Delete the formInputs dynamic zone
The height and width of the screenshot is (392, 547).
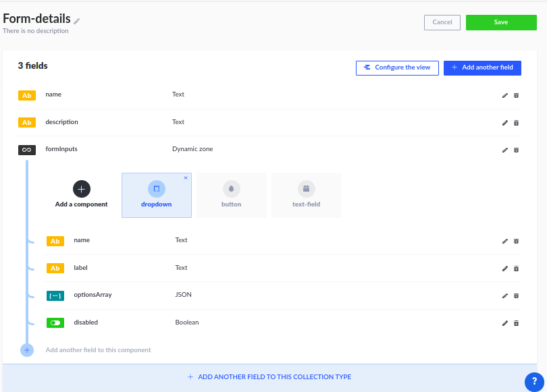pos(517,150)
